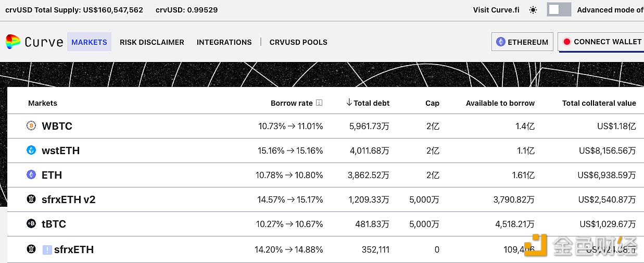644x263 pixels.
Task: Sort by Borrow rate column
Action: (x=292, y=103)
